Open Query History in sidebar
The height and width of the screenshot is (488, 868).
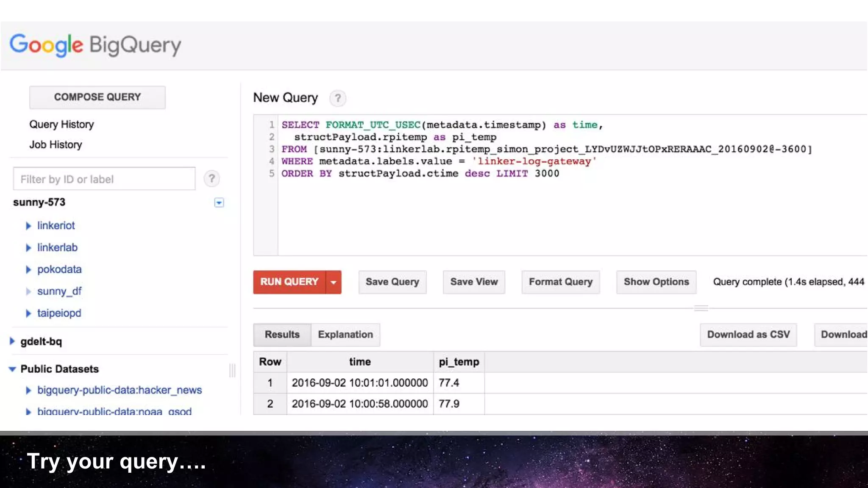pos(61,125)
